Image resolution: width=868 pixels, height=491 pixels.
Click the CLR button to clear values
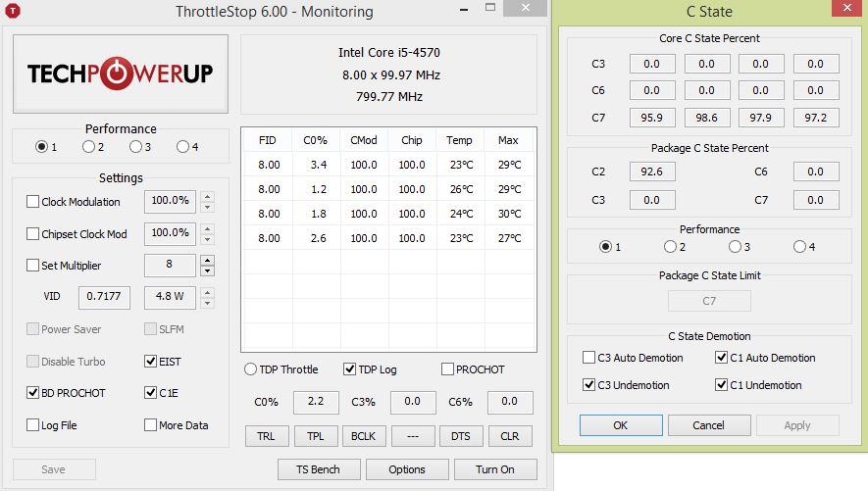pos(510,436)
